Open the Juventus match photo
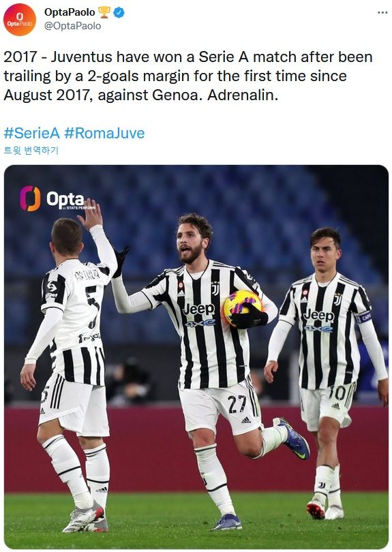This screenshot has height=552, width=392. pyautogui.click(x=196, y=356)
